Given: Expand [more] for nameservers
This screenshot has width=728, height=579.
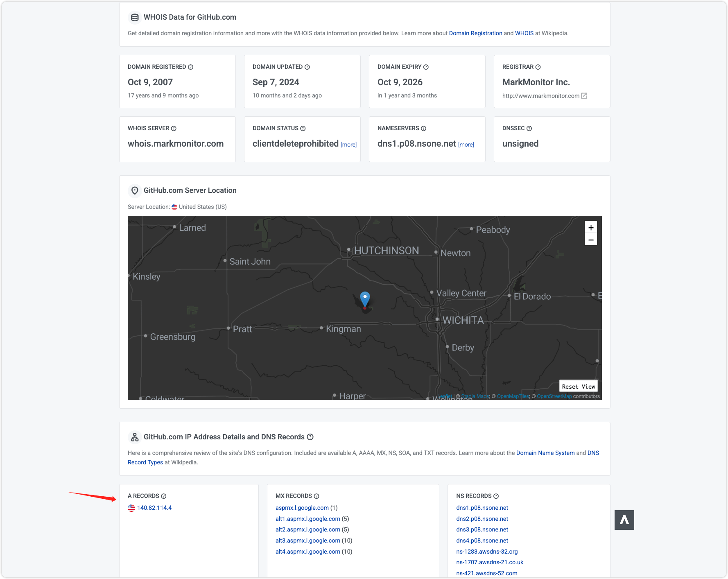Looking at the screenshot, I should coord(466,145).
